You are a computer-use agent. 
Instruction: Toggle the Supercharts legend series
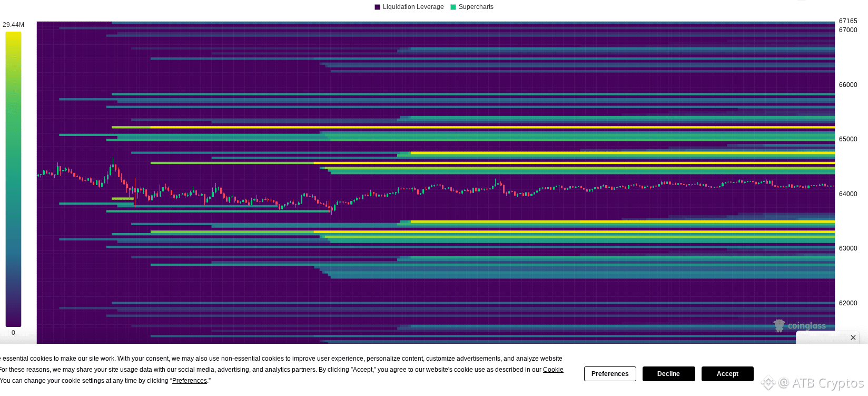472,7
